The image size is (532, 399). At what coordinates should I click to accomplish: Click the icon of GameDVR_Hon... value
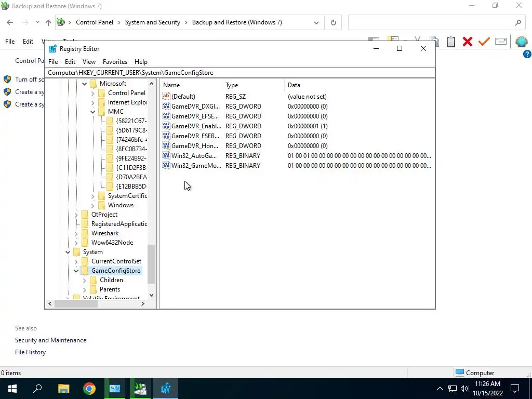click(166, 145)
